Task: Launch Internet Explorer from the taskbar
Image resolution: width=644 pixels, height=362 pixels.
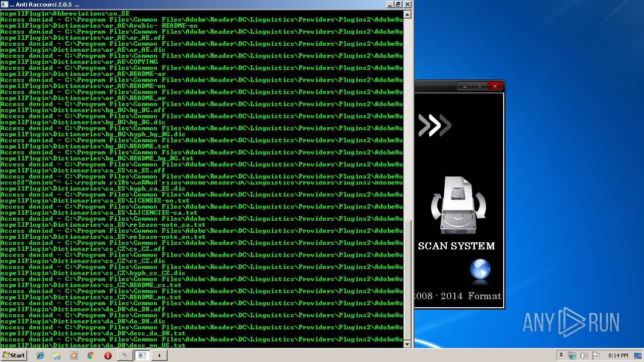Action: pyautogui.click(x=40, y=355)
